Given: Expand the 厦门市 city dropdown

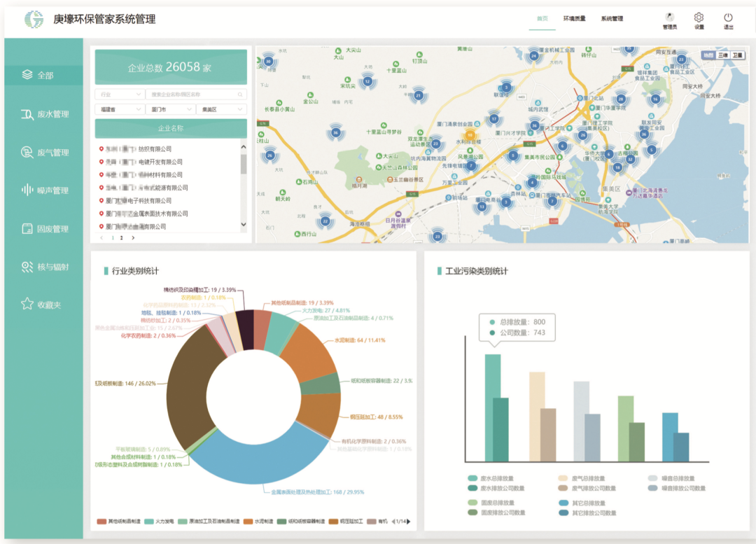Looking at the screenshot, I should pyautogui.click(x=170, y=110).
